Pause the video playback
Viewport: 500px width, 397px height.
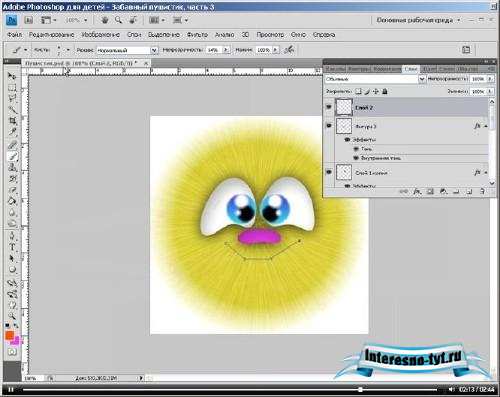11,390
